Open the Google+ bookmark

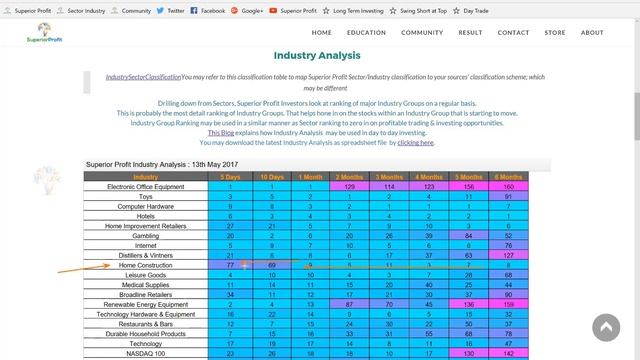click(247, 11)
